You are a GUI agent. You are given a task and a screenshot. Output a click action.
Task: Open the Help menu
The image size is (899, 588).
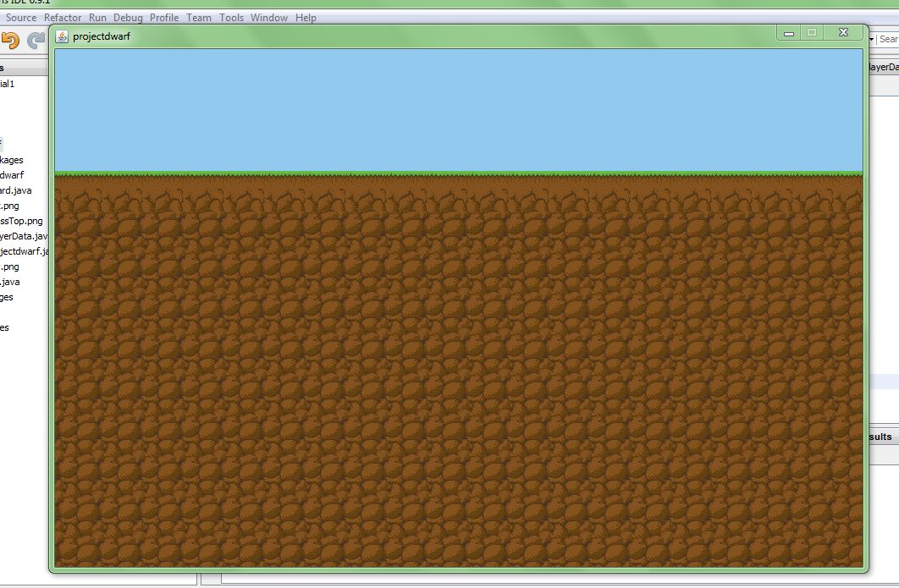306,18
